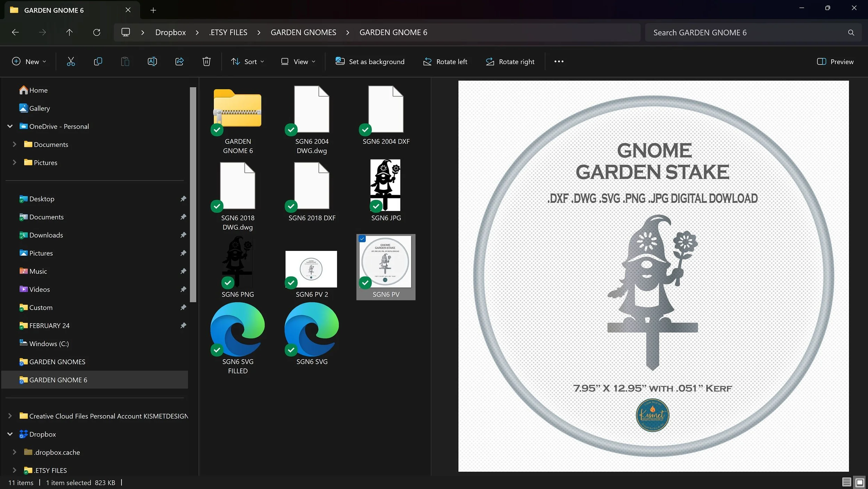Toggle the Preview pane button

coord(835,62)
